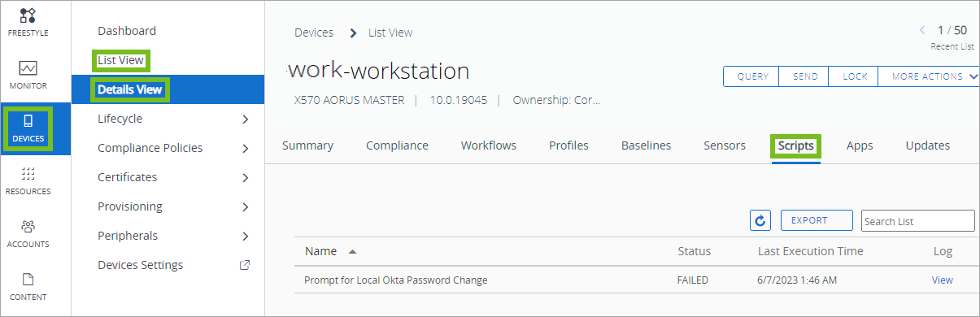
Task: Click external link icon beside Devices Settings
Action: pos(246,265)
